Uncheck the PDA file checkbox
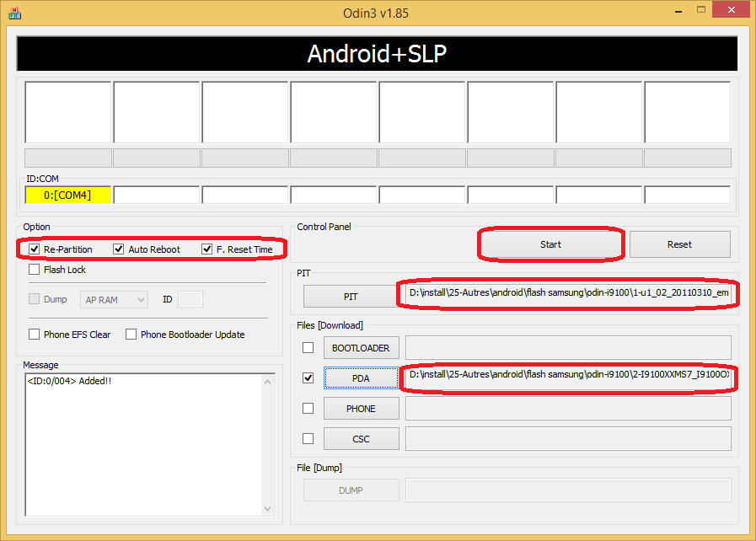756x541 pixels. [308, 378]
